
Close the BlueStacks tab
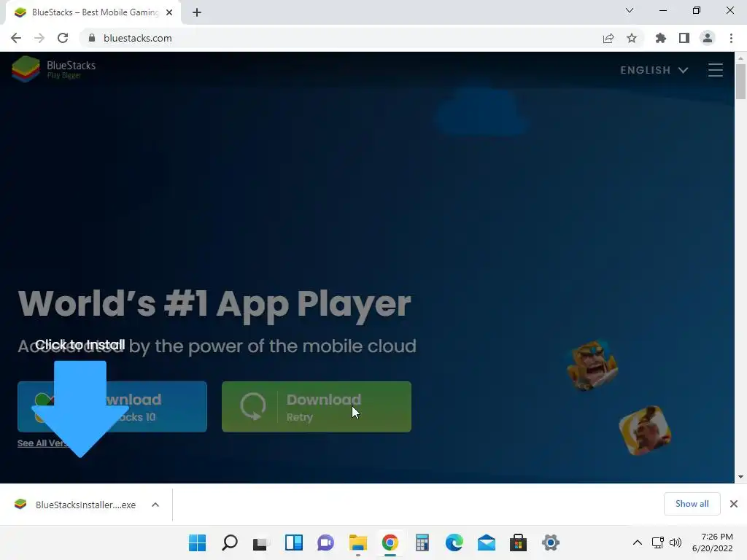click(x=169, y=12)
